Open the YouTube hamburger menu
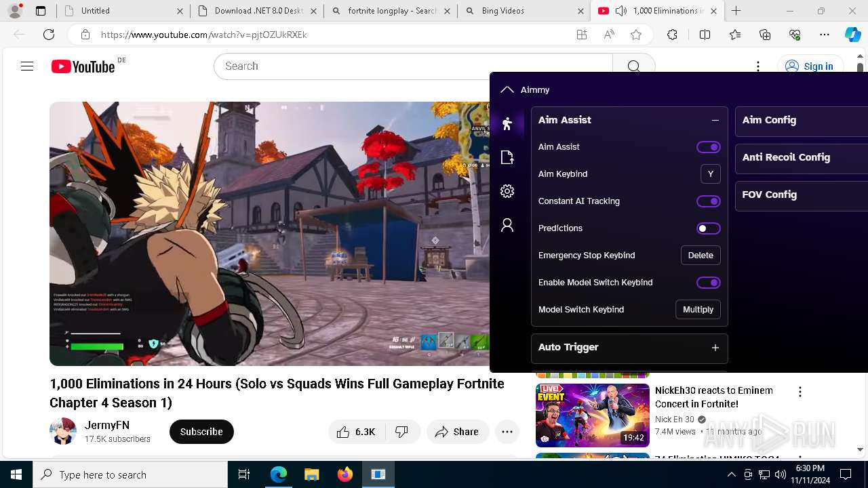Image resolution: width=868 pixels, height=488 pixels. coord(27,66)
